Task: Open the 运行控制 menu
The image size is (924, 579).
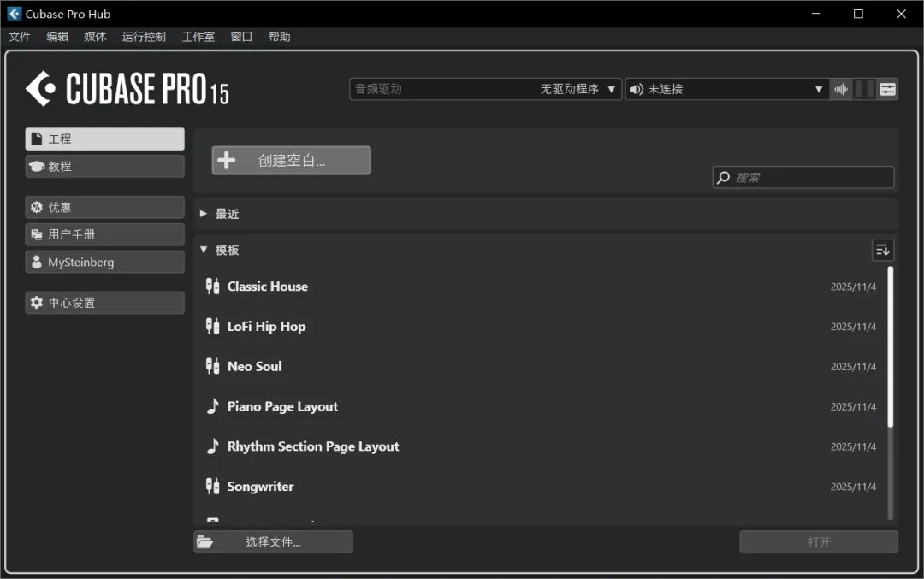Action: [144, 37]
